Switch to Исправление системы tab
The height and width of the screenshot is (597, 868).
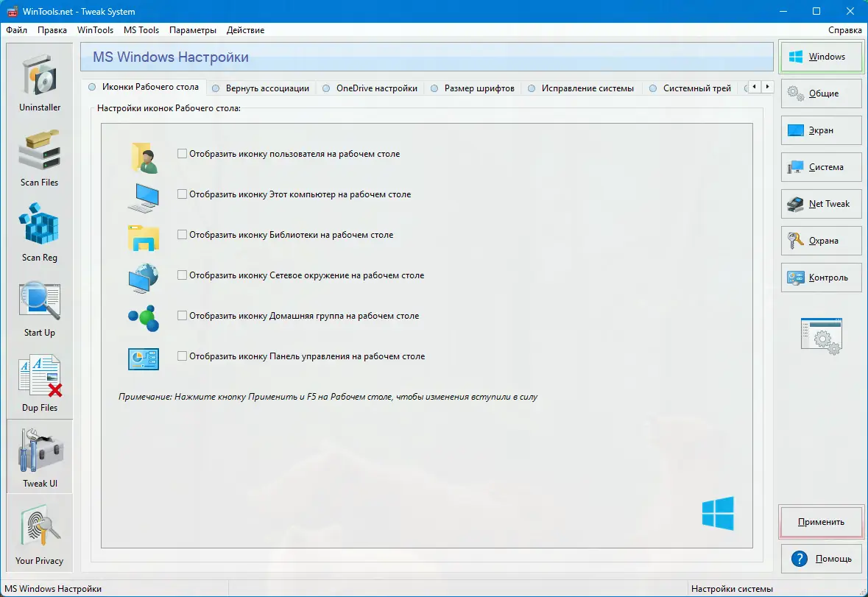pyautogui.click(x=582, y=88)
